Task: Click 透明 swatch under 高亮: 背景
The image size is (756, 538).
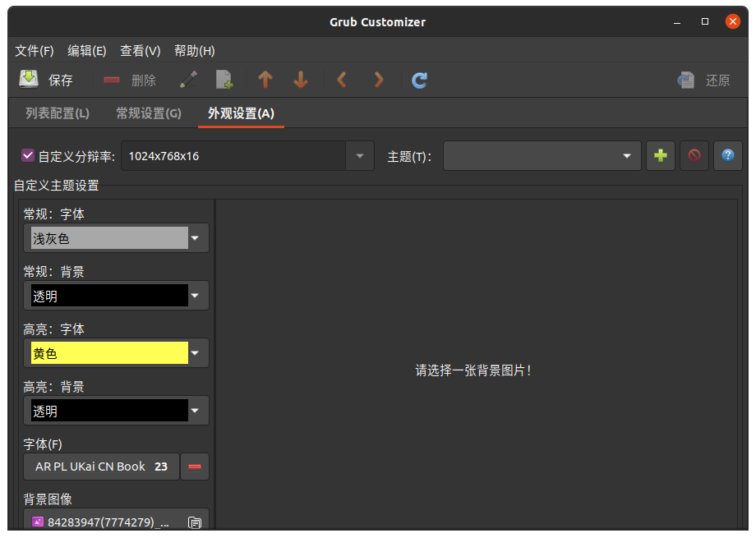Action: coord(109,410)
